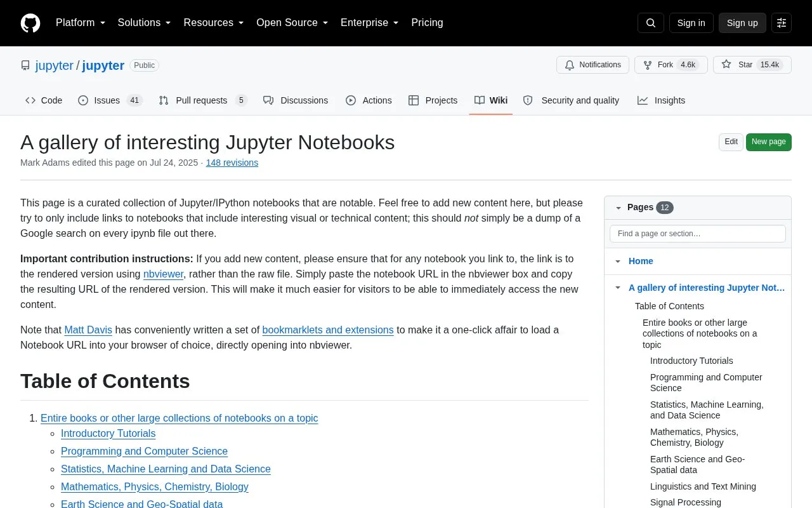
Task: Jump to Mathematics, Physics, Chemistry, Biology link
Action: pyautogui.click(x=155, y=487)
